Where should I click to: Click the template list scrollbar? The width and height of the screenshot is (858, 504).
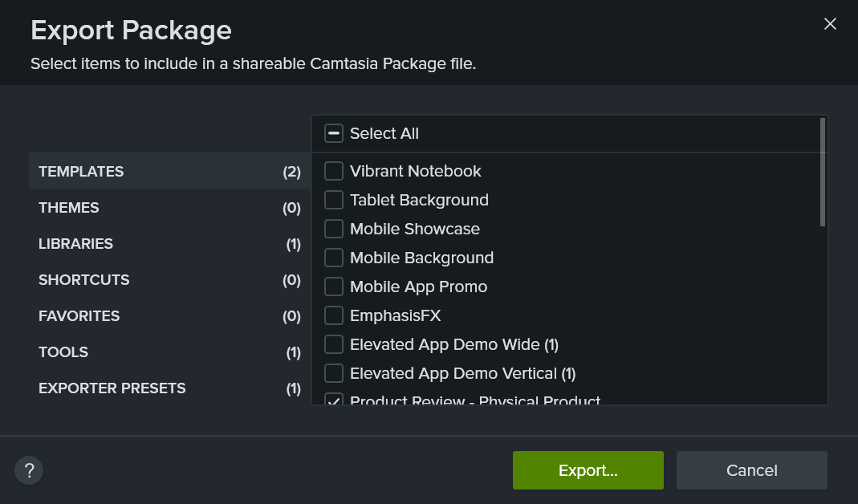(x=823, y=173)
